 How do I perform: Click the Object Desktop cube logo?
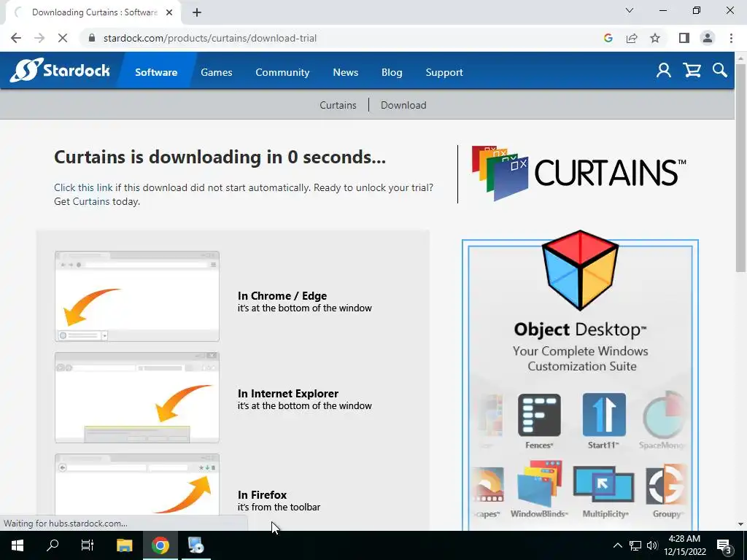[x=580, y=270]
